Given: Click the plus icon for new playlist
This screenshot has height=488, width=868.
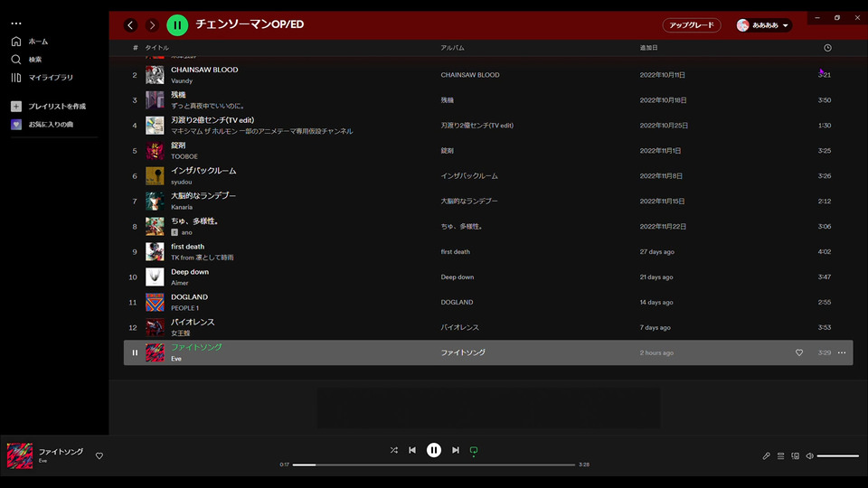Looking at the screenshot, I should 16,107.
